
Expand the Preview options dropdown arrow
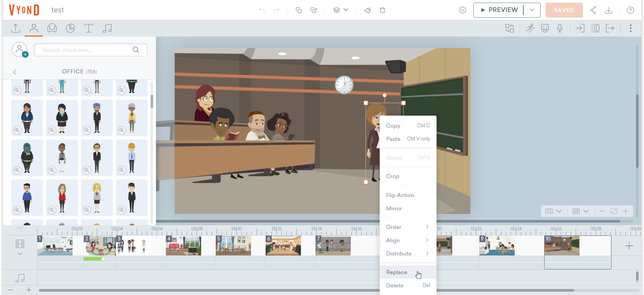tap(532, 10)
